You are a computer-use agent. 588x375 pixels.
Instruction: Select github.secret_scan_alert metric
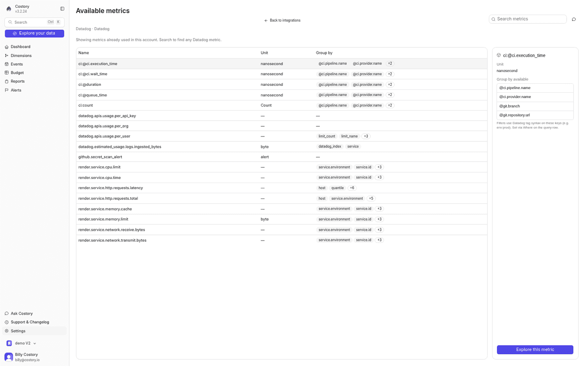(x=282, y=157)
